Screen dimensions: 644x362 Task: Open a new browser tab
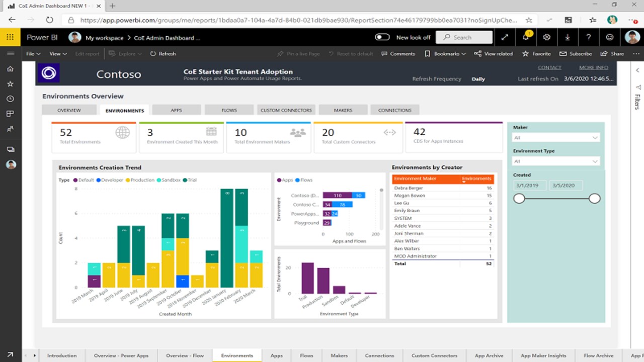[112, 6]
